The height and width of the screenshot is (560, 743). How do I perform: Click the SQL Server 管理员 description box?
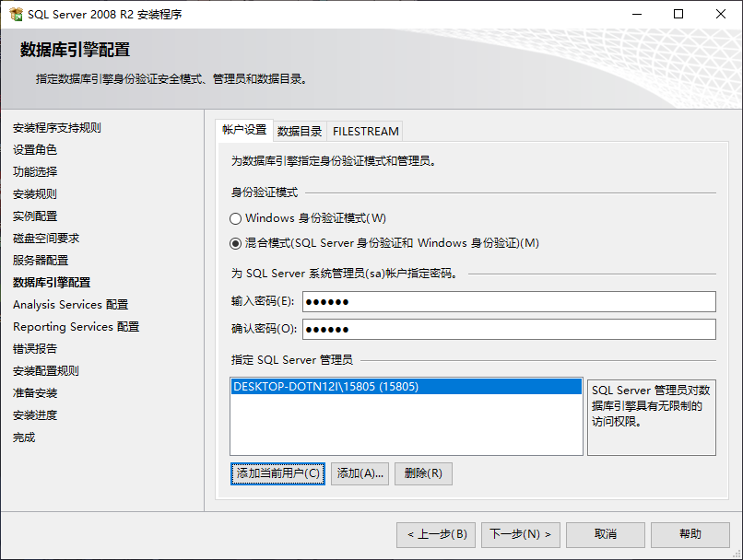point(652,417)
